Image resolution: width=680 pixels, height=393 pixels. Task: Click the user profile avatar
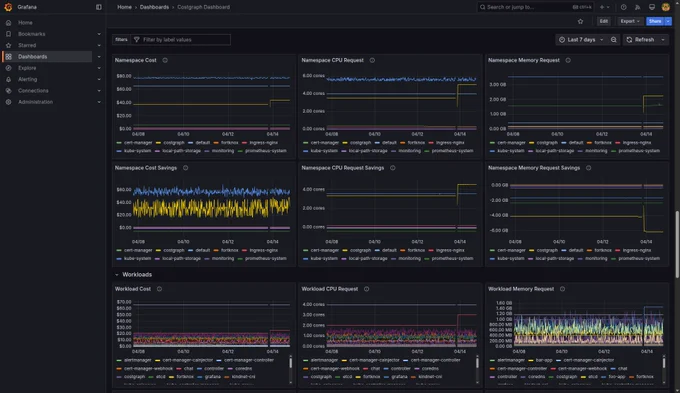(x=666, y=7)
